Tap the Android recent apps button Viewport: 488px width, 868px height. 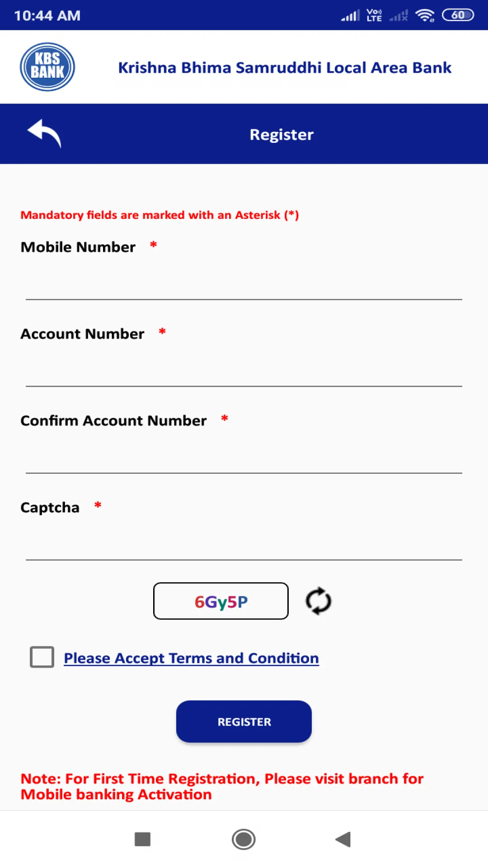[142, 840]
